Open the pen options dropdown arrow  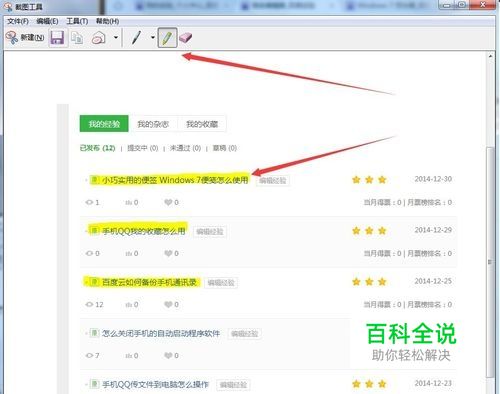(x=152, y=37)
